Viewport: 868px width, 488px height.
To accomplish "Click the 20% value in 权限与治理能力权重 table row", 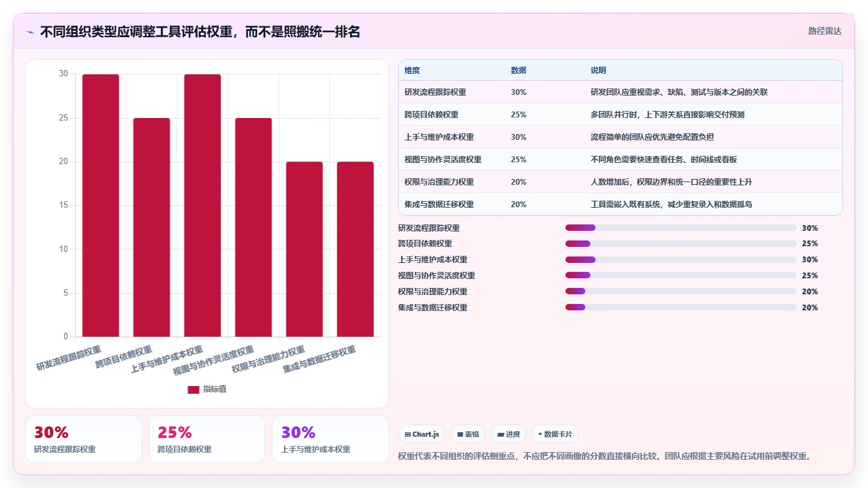I will coord(519,182).
